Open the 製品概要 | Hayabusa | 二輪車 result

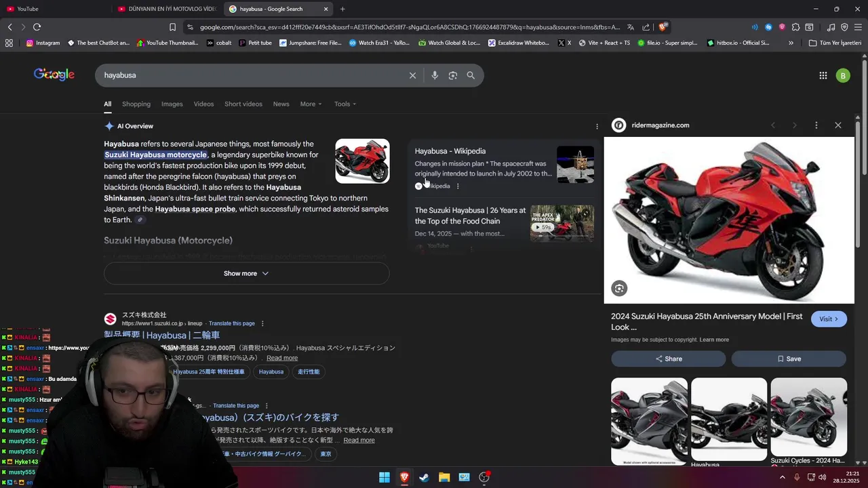162,335
